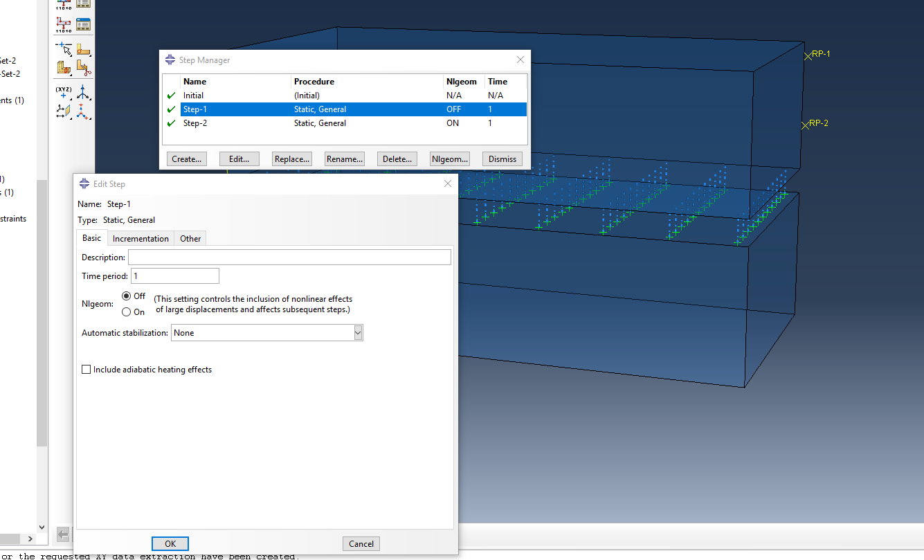
Task: Click the Description input field
Action: coord(289,258)
